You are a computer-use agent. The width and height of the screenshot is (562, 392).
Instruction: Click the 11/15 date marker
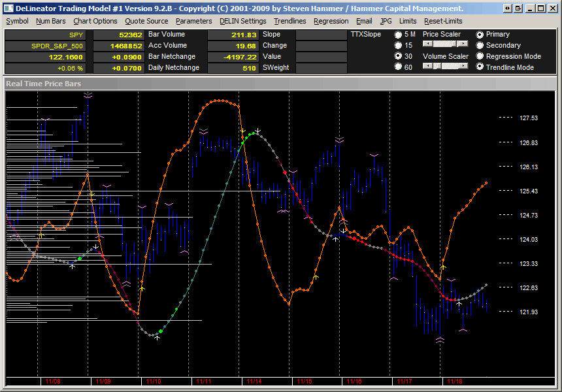[x=305, y=382]
